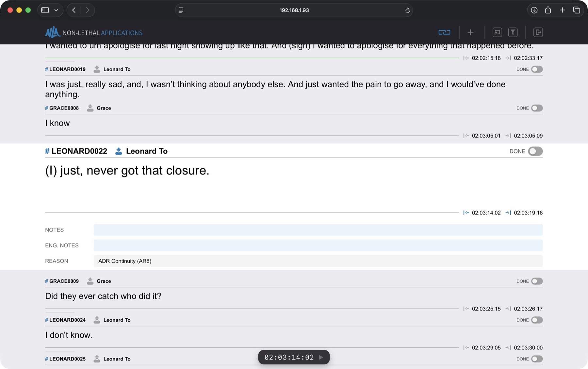Click the Safari share icon

[548, 10]
